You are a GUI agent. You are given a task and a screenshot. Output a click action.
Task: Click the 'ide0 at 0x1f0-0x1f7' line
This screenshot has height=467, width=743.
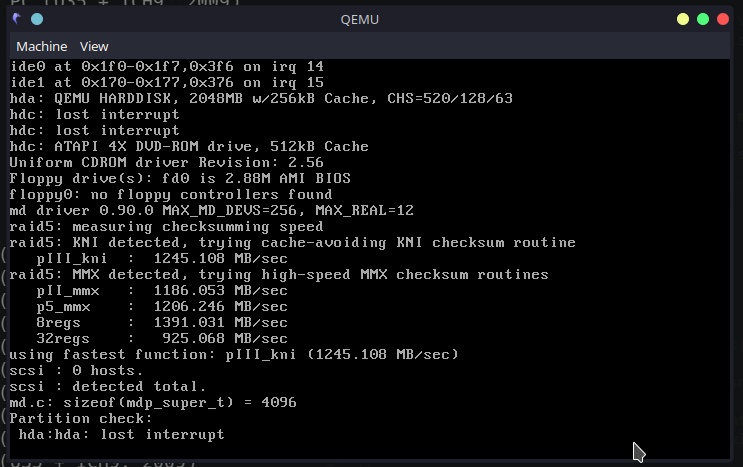(x=166, y=66)
